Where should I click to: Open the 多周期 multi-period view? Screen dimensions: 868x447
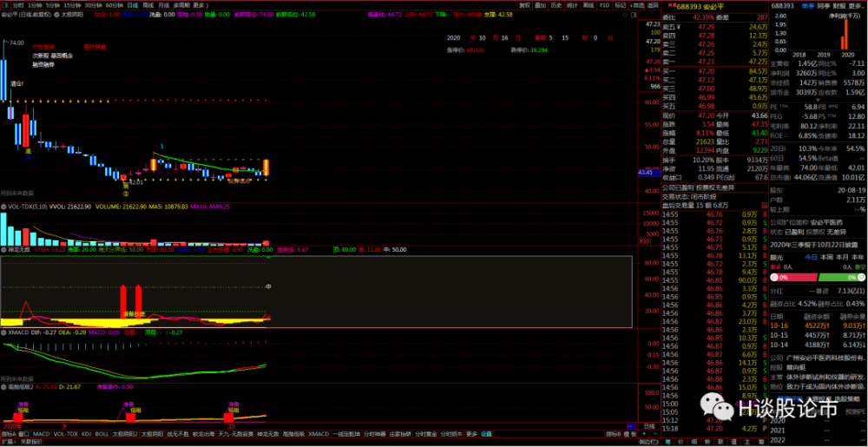point(181,5)
